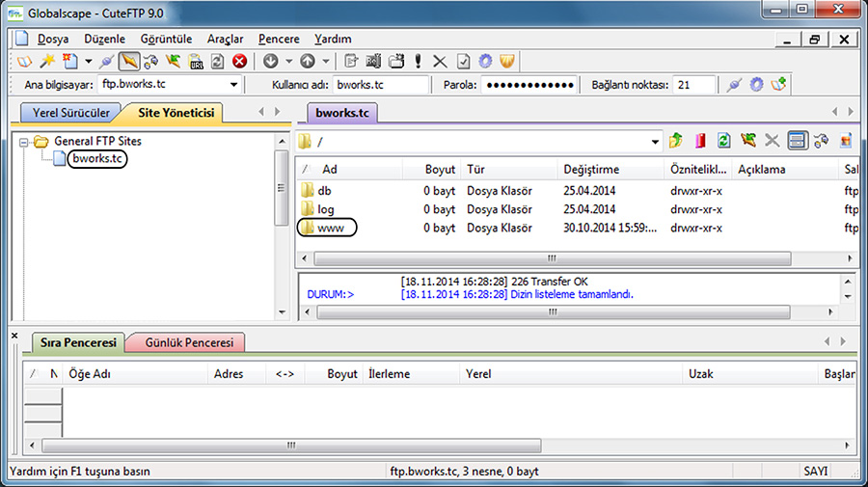Refresh the remote folder listing

coord(723,141)
